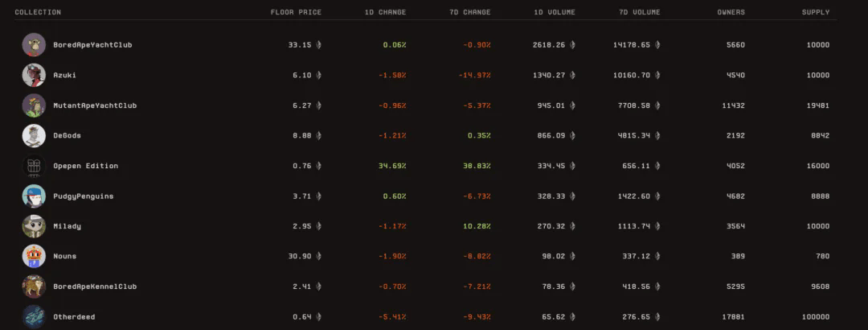
Task: Select the Nouns collection avatar
Action: pyautogui.click(x=34, y=256)
